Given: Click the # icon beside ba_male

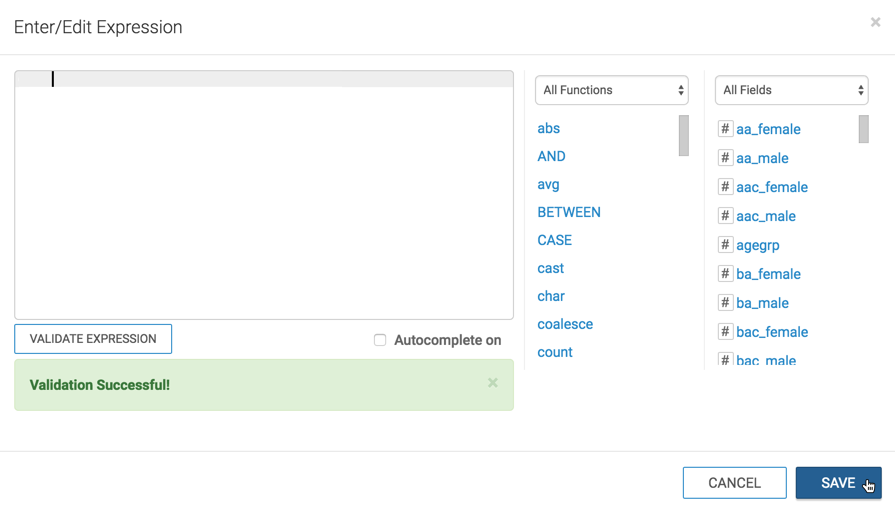Looking at the screenshot, I should (726, 303).
